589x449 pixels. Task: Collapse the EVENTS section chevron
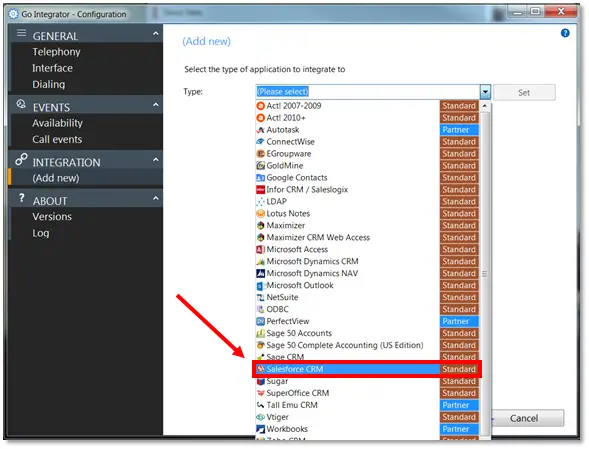click(156, 105)
